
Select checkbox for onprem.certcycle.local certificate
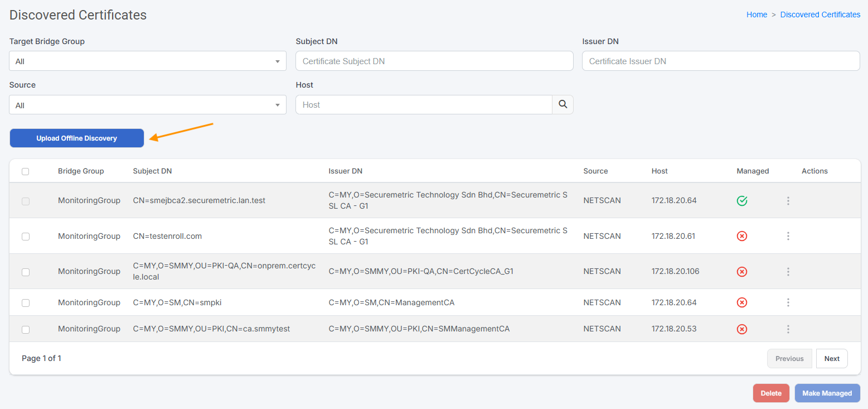(x=26, y=272)
